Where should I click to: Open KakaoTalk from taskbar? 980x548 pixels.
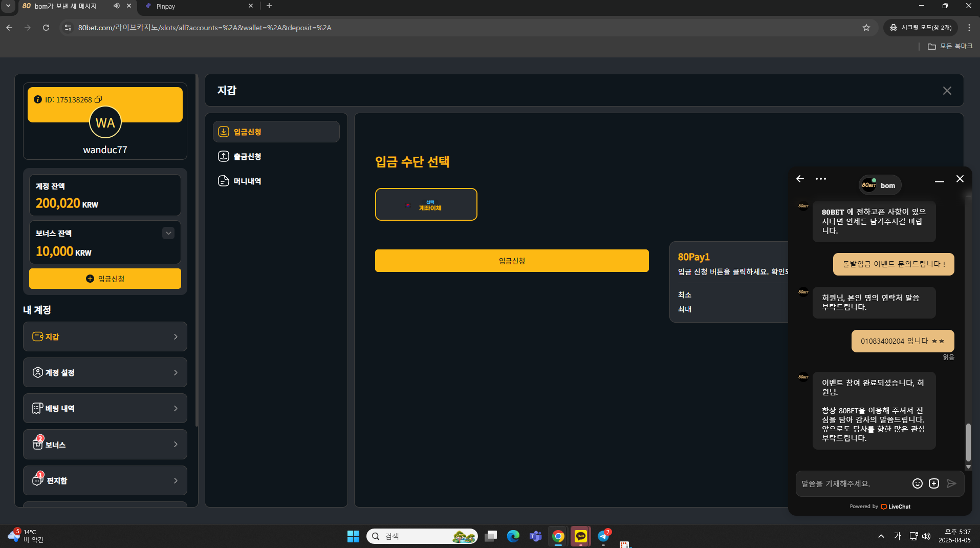(x=581, y=536)
